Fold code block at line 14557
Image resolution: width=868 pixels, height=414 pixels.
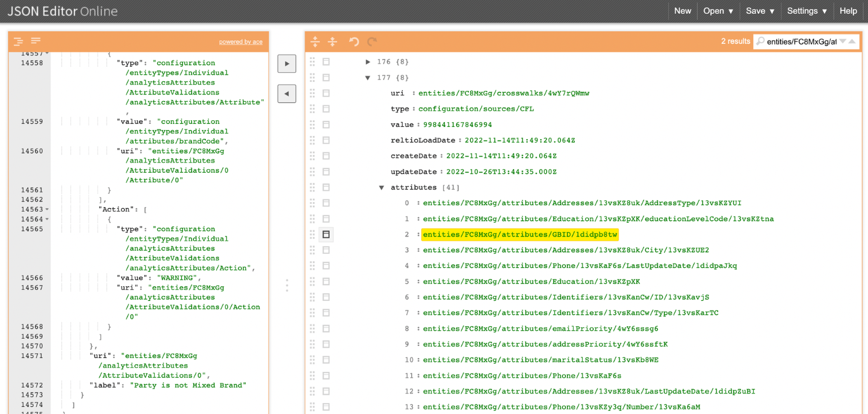pyautogui.click(x=47, y=54)
